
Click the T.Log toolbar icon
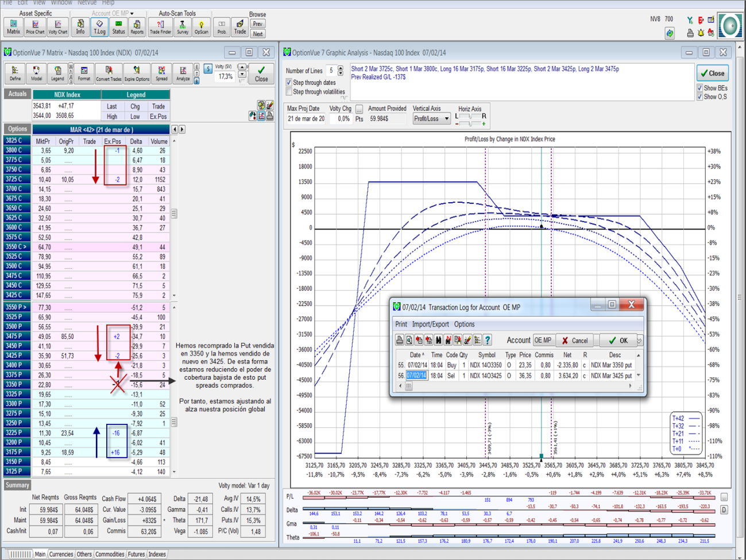[99, 26]
